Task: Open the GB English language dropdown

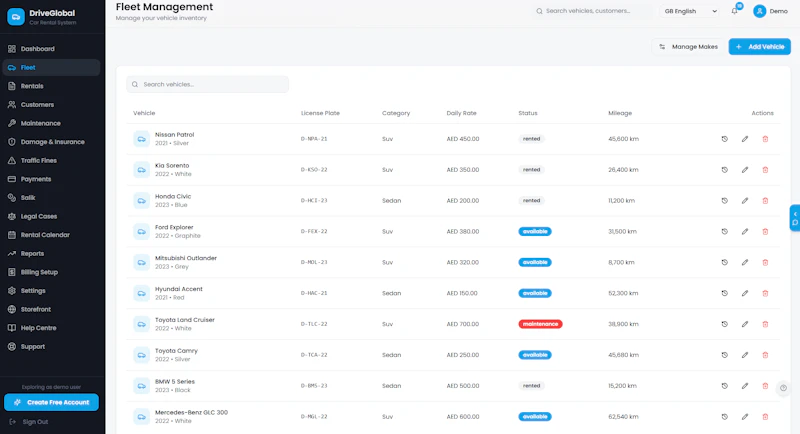Action: [x=690, y=11]
